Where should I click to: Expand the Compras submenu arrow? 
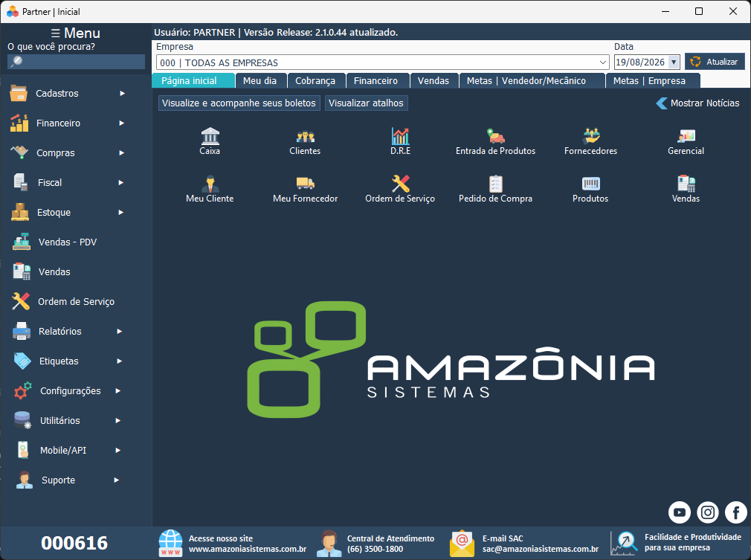(122, 152)
